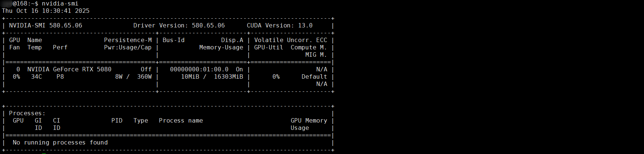Click the NVIDIA-SMI 580.65.06 version text
The image size is (644, 154).
click(46, 26)
